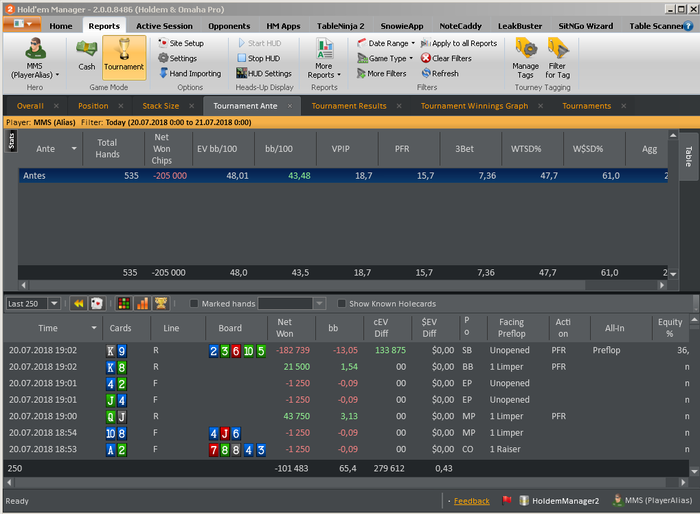The image size is (700, 514).
Task: Open the NoteCaddy tab
Action: (460, 26)
